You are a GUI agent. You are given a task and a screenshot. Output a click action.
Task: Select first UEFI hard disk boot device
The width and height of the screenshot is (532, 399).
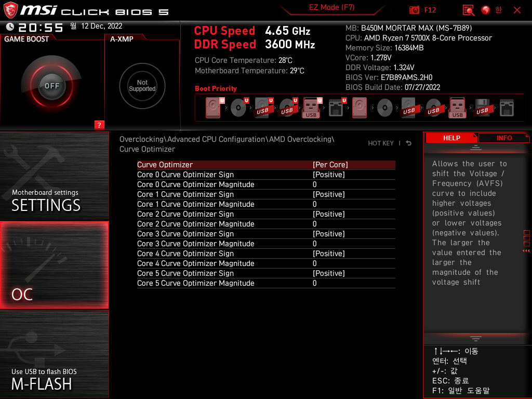pos(215,108)
